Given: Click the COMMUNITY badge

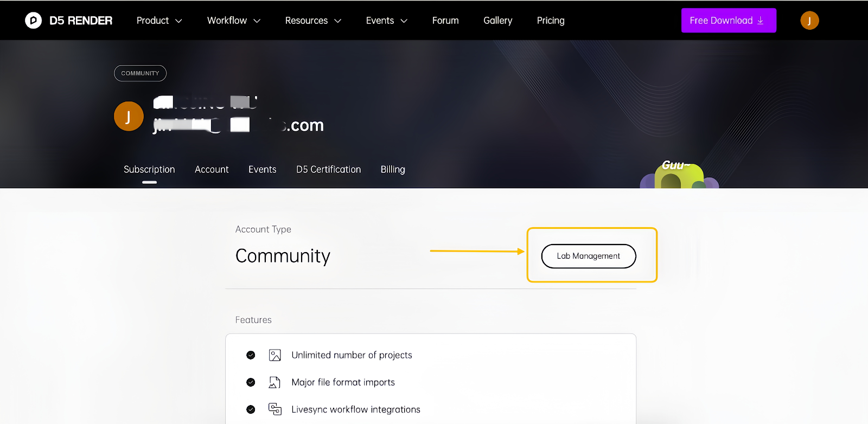Looking at the screenshot, I should (x=140, y=73).
